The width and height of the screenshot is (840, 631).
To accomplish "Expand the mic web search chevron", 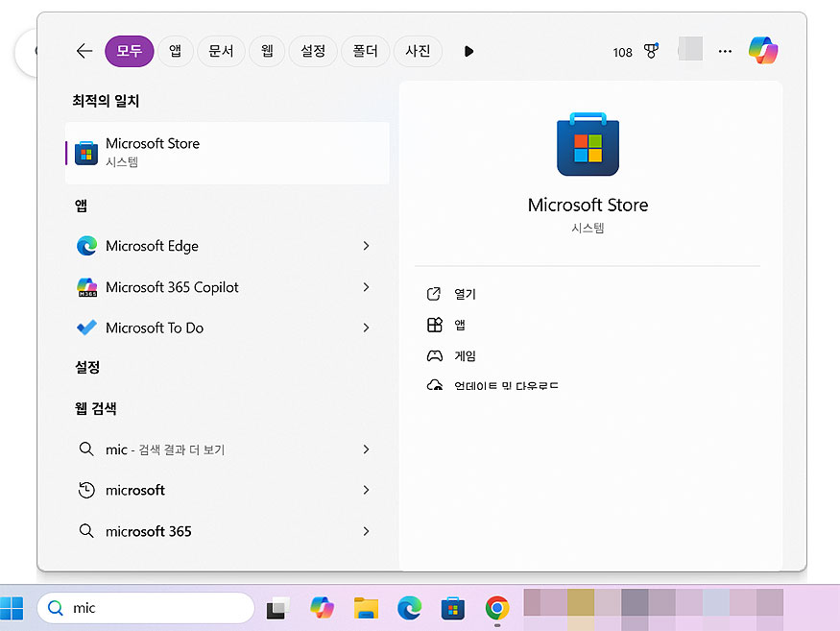I will [x=366, y=449].
